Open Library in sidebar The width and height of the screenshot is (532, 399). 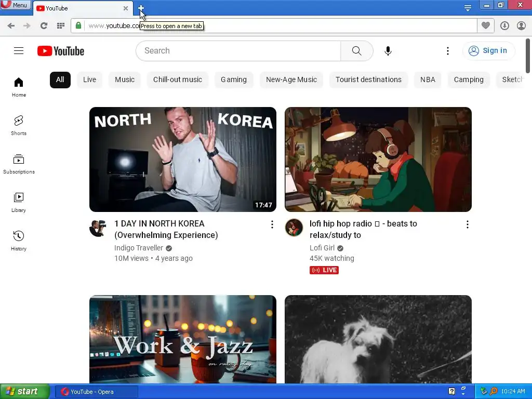point(19,203)
